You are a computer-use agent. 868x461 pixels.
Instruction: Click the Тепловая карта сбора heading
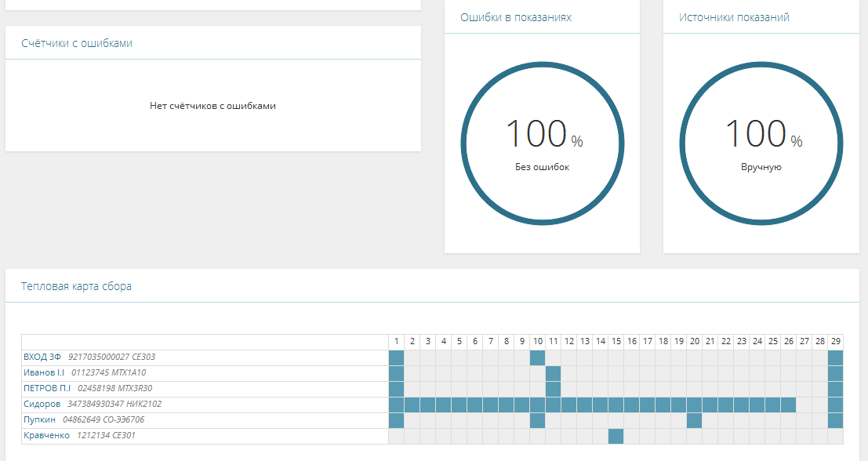point(76,287)
